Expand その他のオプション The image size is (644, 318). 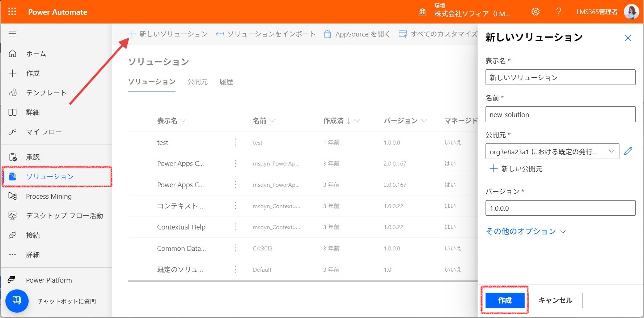[526, 231]
